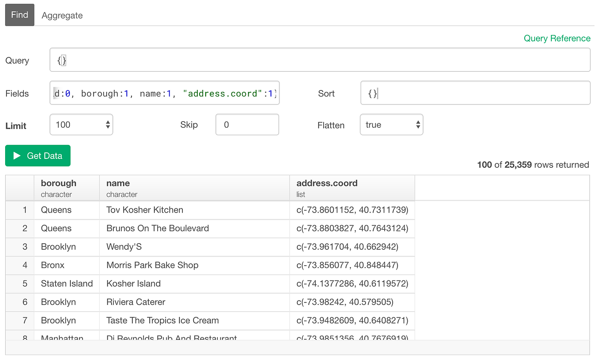The width and height of the screenshot is (597, 364).
Task: Click the Limit stepper arrows
Action: (x=106, y=124)
